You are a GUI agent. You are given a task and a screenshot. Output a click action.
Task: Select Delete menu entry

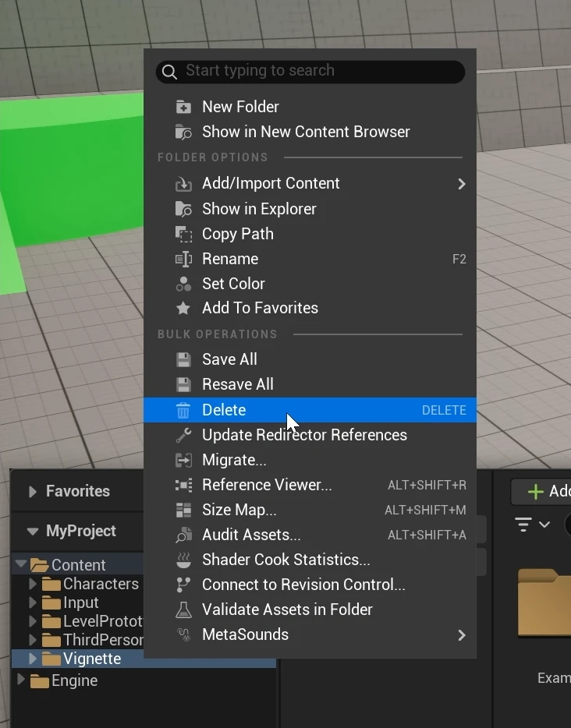pyautogui.click(x=310, y=411)
